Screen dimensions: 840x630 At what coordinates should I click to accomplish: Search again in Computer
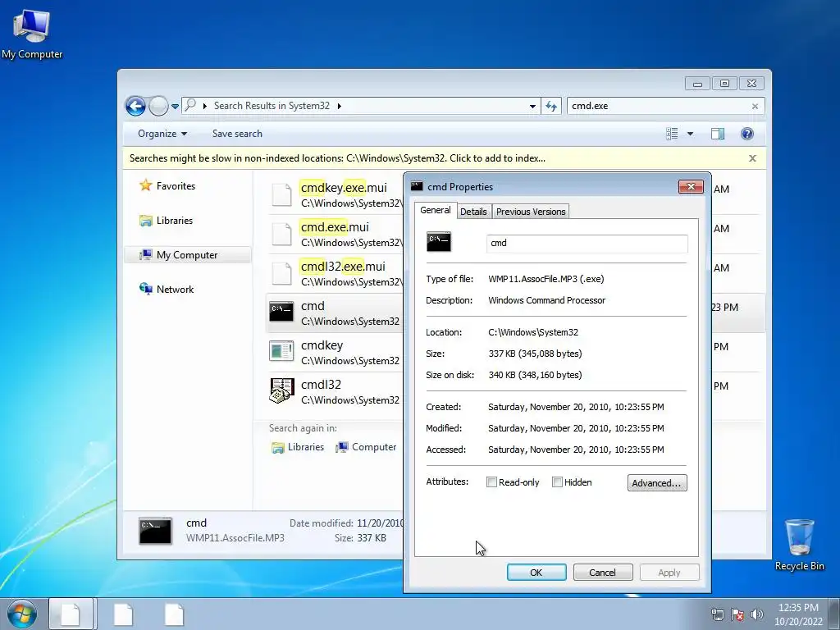(x=366, y=447)
